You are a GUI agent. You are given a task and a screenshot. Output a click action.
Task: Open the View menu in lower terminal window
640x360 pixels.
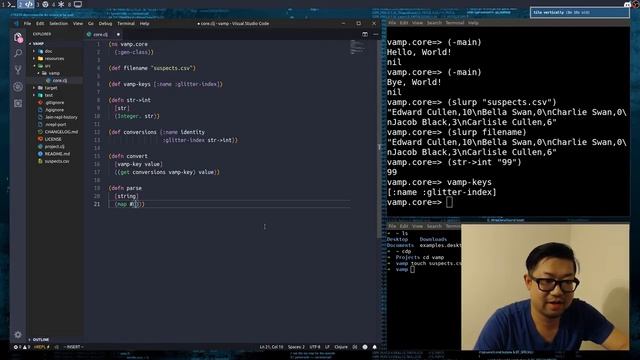point(417,226)
